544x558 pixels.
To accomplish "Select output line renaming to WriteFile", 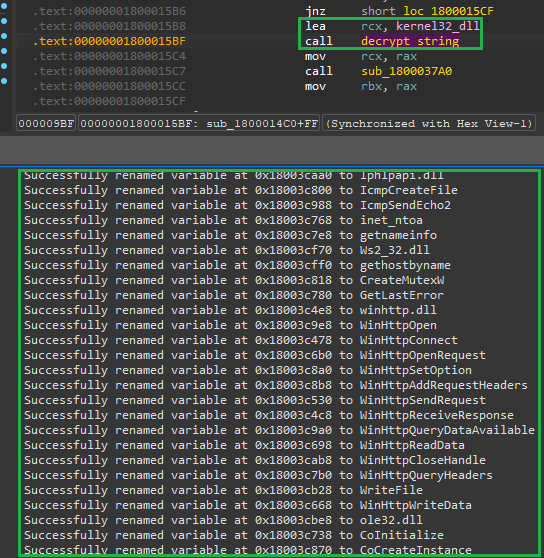I will (223, 490).
